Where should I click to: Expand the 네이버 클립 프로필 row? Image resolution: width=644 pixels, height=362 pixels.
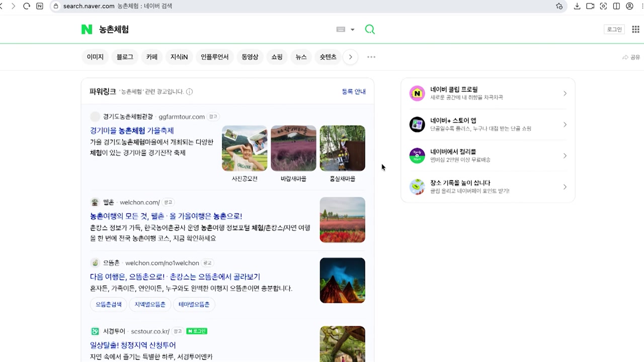tap(565, 94)
